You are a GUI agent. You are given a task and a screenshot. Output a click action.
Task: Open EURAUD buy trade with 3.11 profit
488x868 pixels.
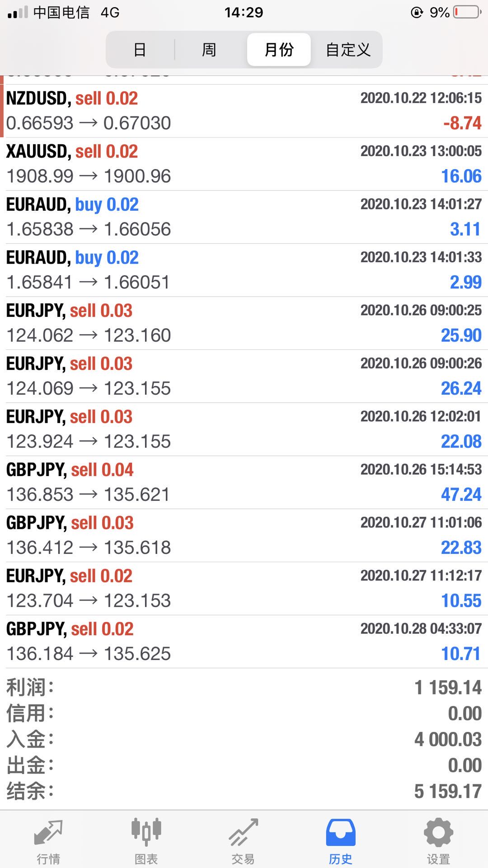pyautogui.click(x=244, y=217)
